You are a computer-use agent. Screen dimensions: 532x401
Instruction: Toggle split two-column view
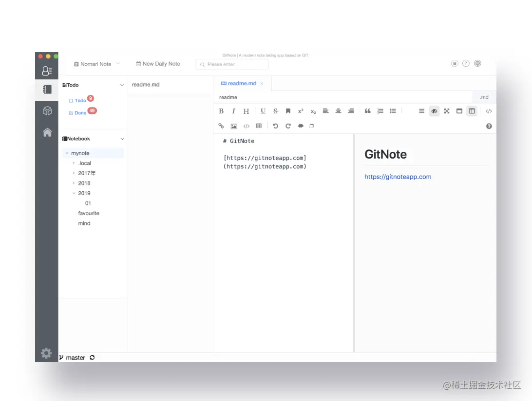[x=472, y=111]
